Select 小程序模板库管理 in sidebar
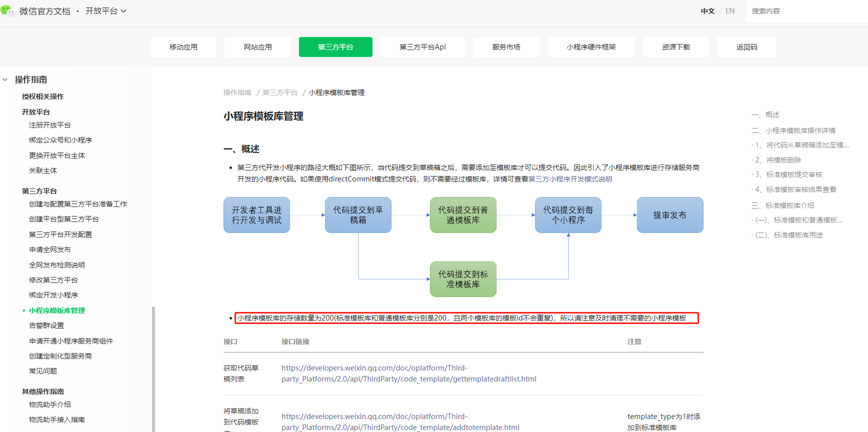 click(x=57, y=310)
